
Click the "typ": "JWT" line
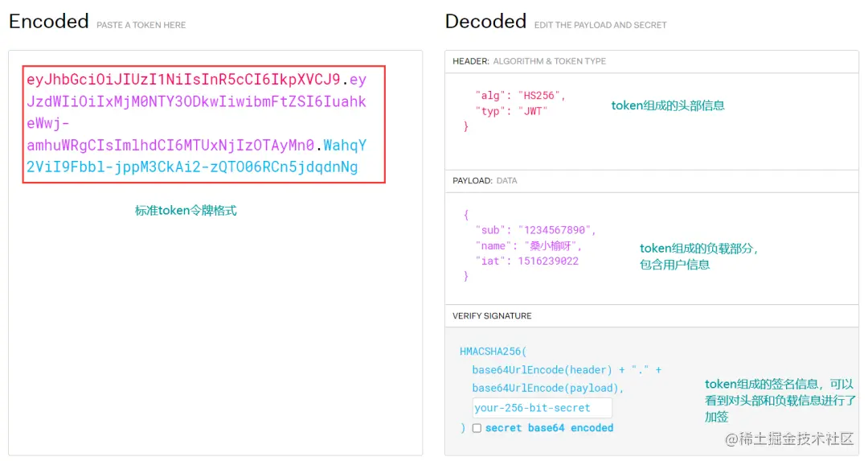[511, 111]
